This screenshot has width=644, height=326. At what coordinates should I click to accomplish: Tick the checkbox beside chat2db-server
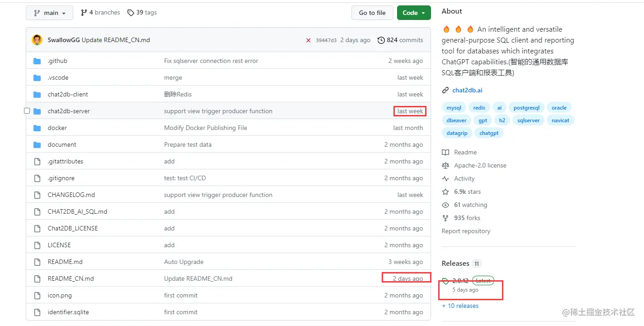click(27, 111)
